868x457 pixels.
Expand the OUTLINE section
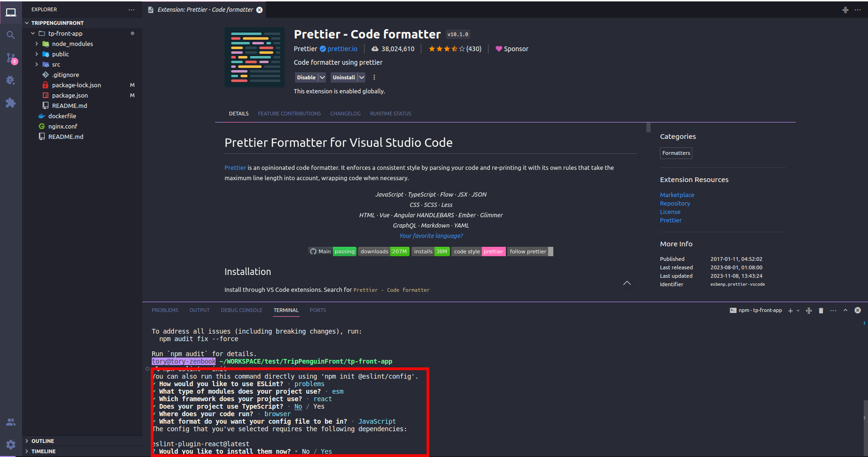(x=27, y=441)
